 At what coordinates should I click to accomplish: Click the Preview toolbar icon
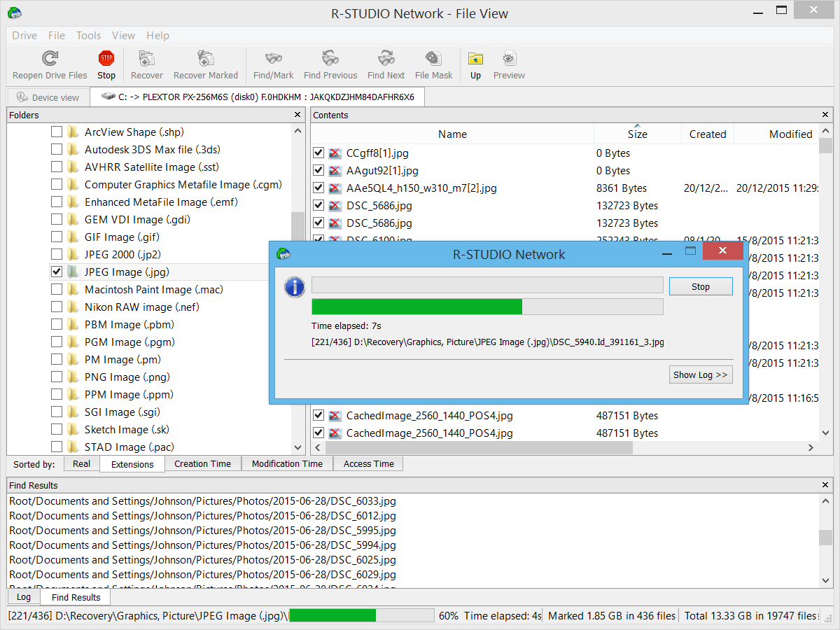pos(509,64)
